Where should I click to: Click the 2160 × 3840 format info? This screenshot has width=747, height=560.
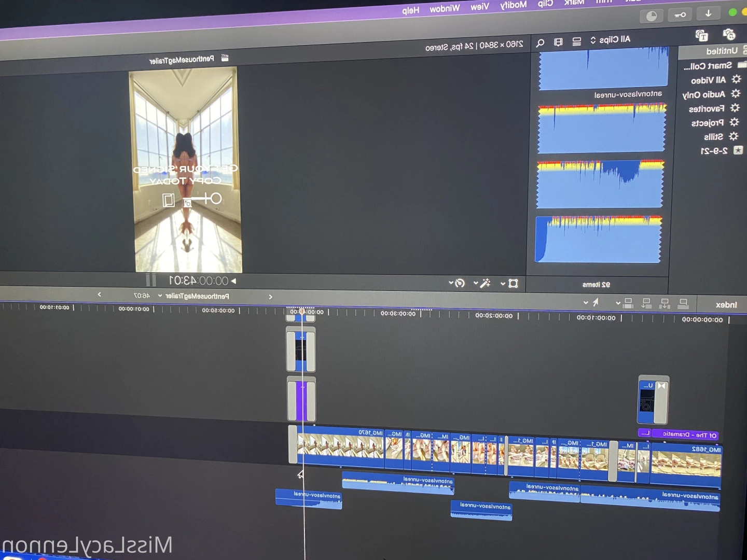(x=474, y=46)
